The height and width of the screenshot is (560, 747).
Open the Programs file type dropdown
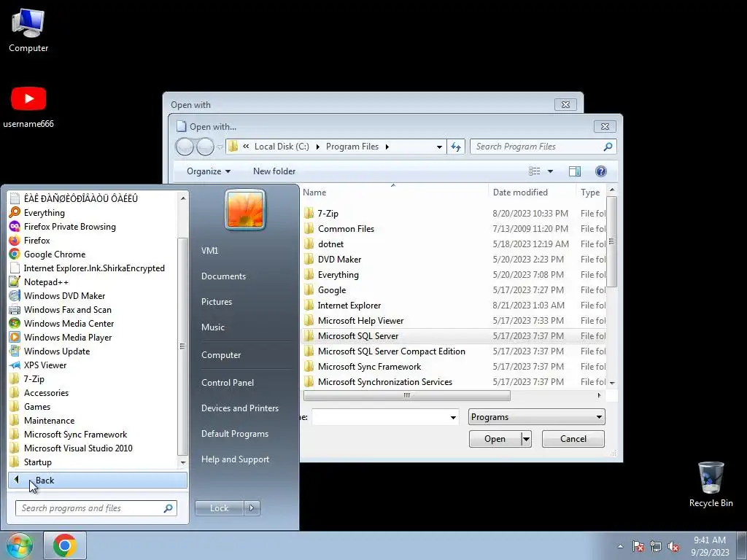click(x=536, y=417)
